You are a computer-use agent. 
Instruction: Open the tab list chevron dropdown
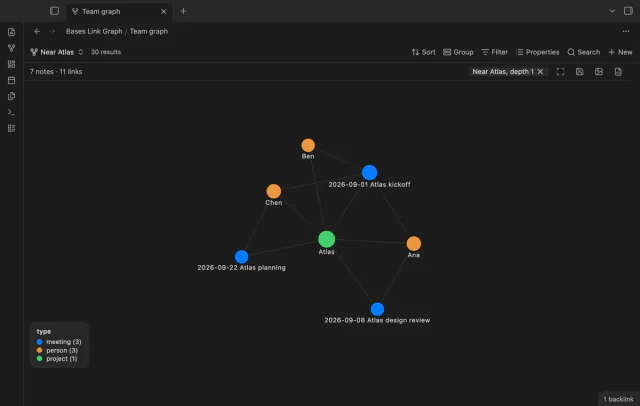coord(612,11)
